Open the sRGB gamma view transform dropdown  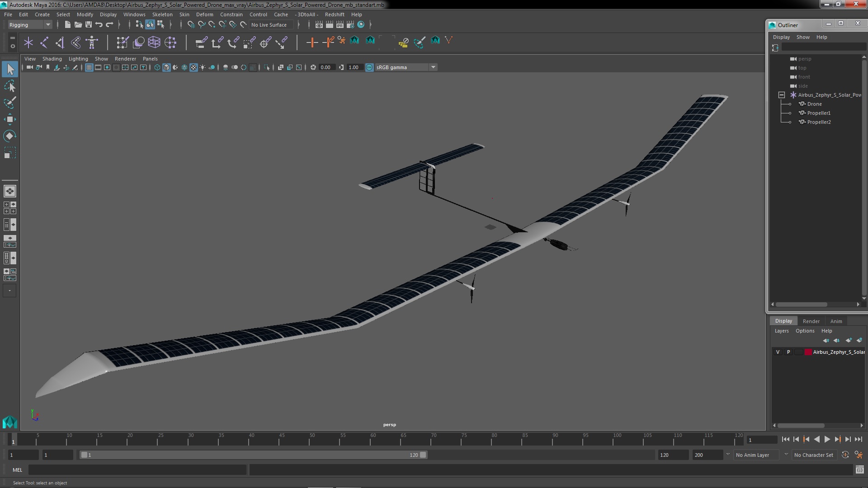coord(433,67)
